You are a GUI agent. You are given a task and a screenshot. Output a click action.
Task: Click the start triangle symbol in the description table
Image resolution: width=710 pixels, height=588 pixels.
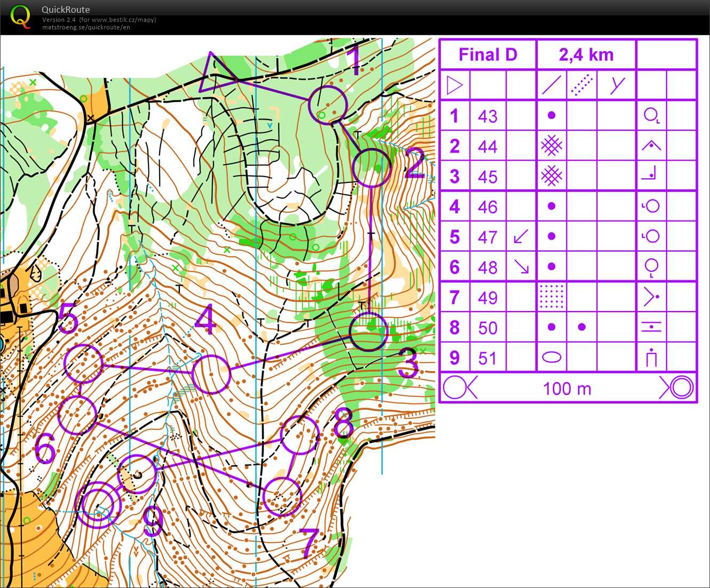454,85
